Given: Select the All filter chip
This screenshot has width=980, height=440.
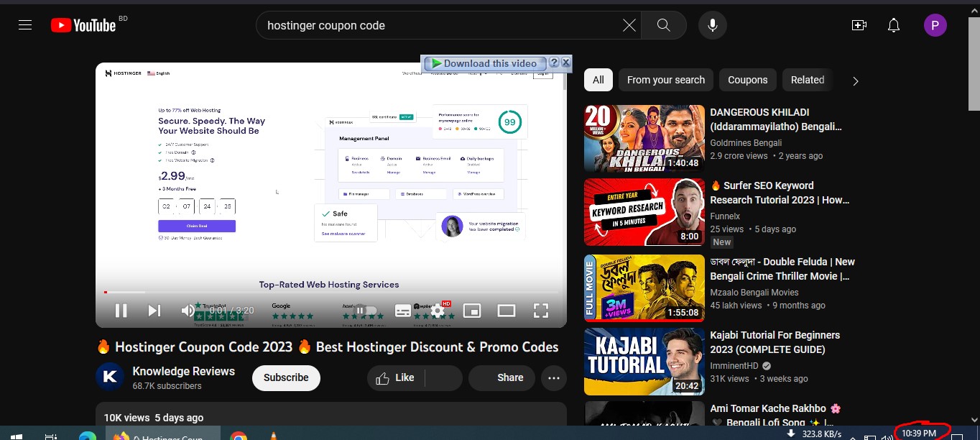Looking at the screenshot, I should [598, 80].
